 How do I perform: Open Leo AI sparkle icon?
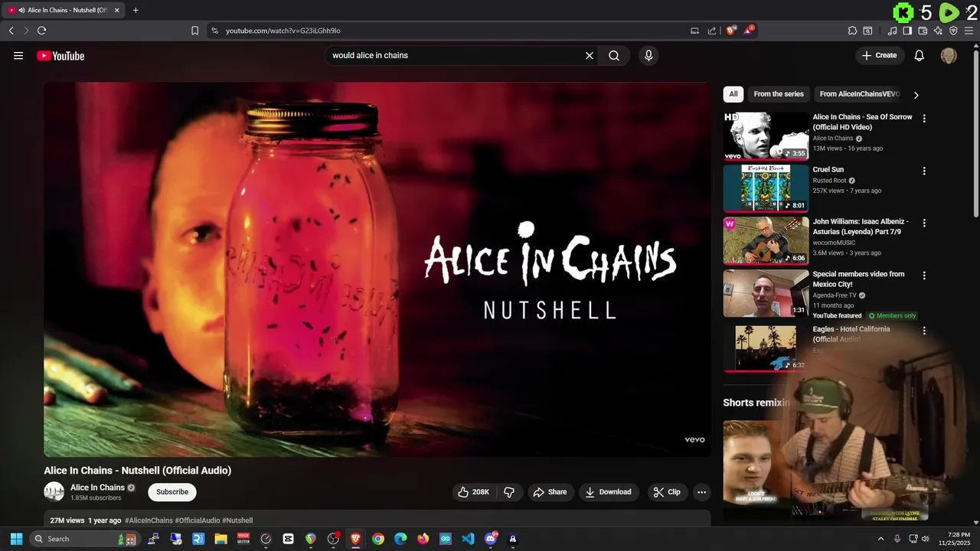coord(938,31)
